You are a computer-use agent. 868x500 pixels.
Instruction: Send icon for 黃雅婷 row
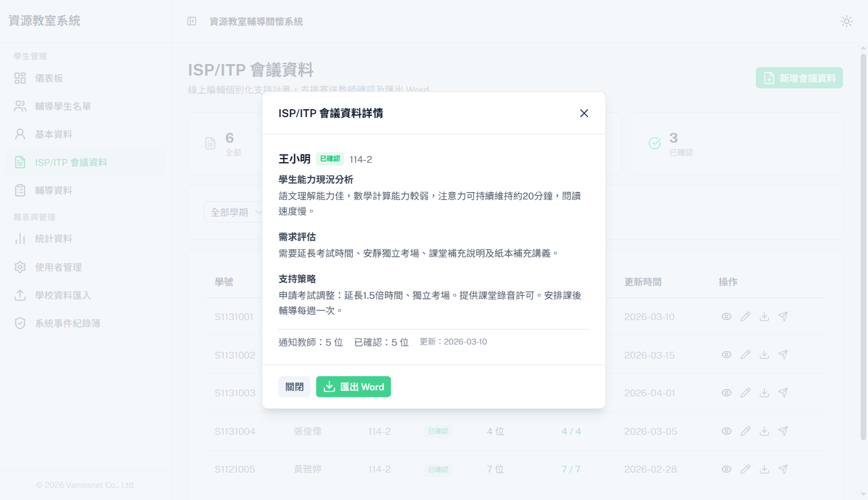click(783, 469)
